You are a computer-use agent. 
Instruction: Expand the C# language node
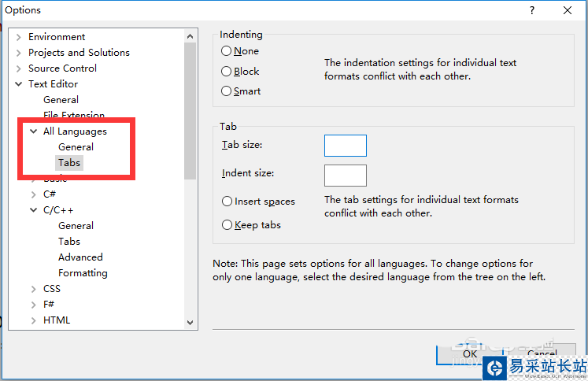34,194
